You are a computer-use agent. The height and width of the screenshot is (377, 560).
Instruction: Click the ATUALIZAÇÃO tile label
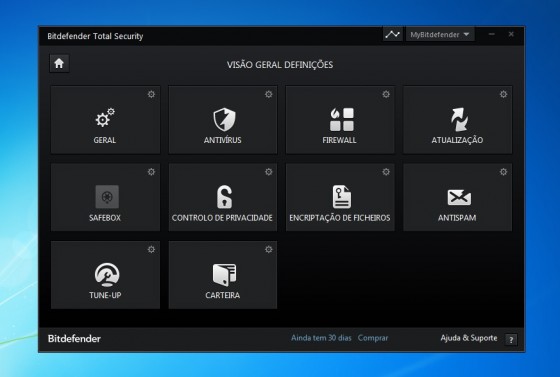point(457,140)
